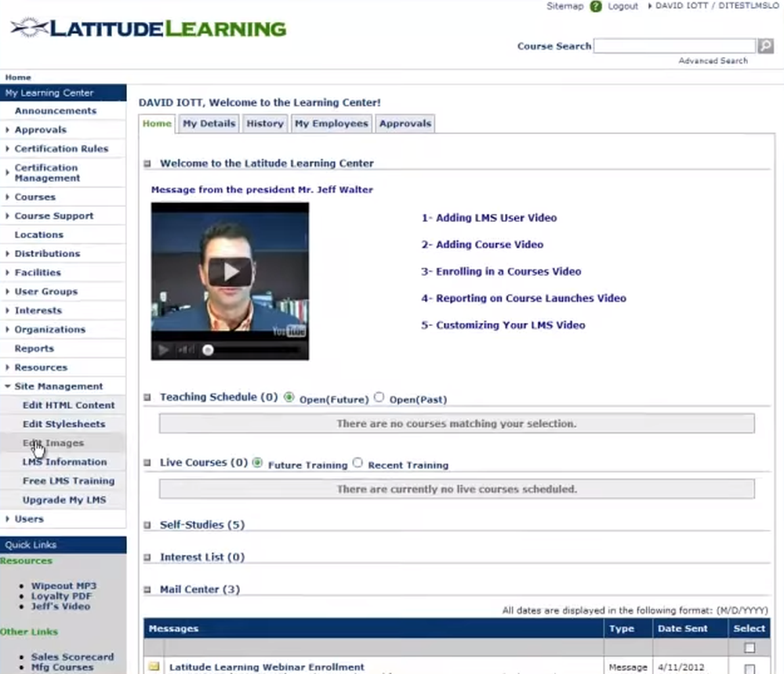Screen dimensions: 784x674
Task: Expand the Interest List section
Action: tap(147, 557)
